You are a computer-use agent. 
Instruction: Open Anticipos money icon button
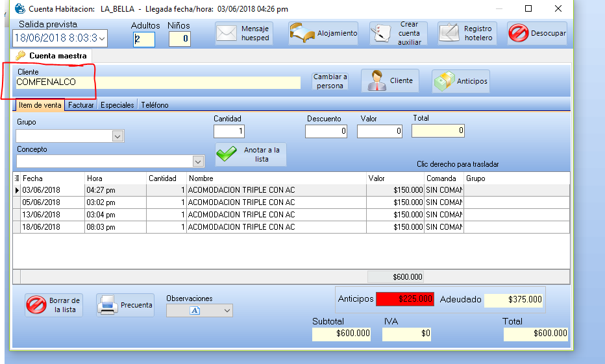point(445,82)
